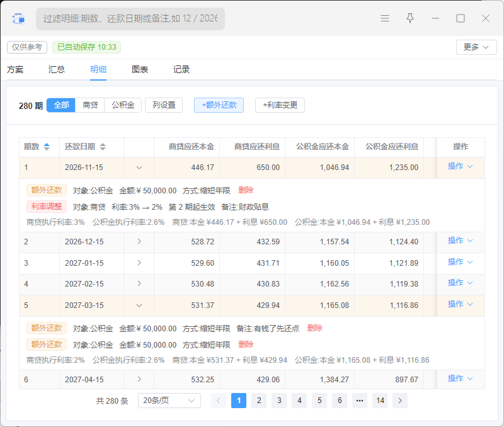Click the 利率调整 tag
504x427 pixels.
47,207
